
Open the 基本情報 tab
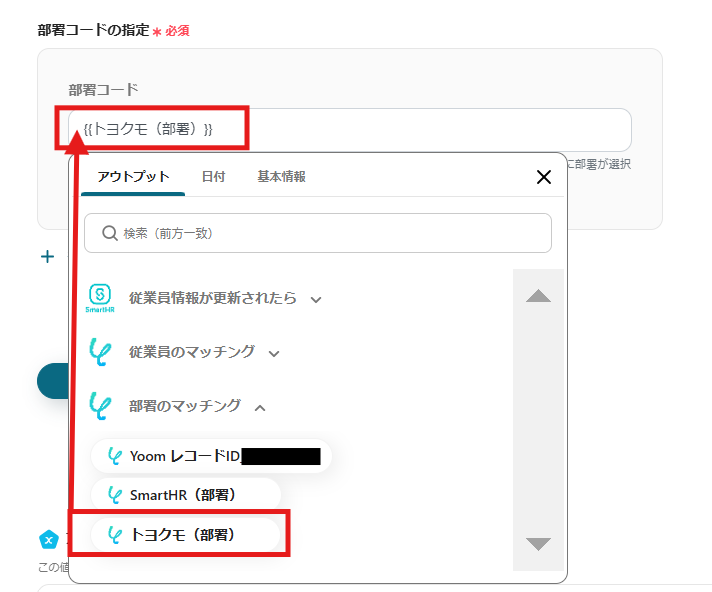tap(282, 177)
